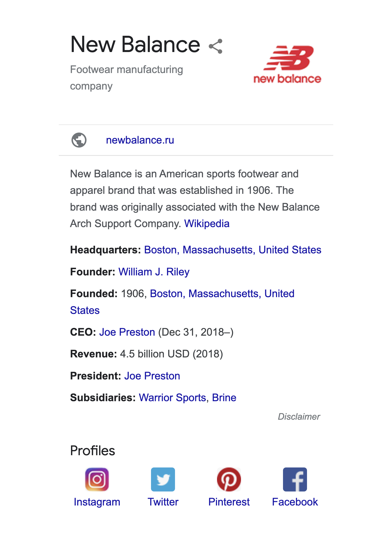Visit the newbalance.ru website link
The height and width of the screenshot is (534, 392).
(140, 140)
